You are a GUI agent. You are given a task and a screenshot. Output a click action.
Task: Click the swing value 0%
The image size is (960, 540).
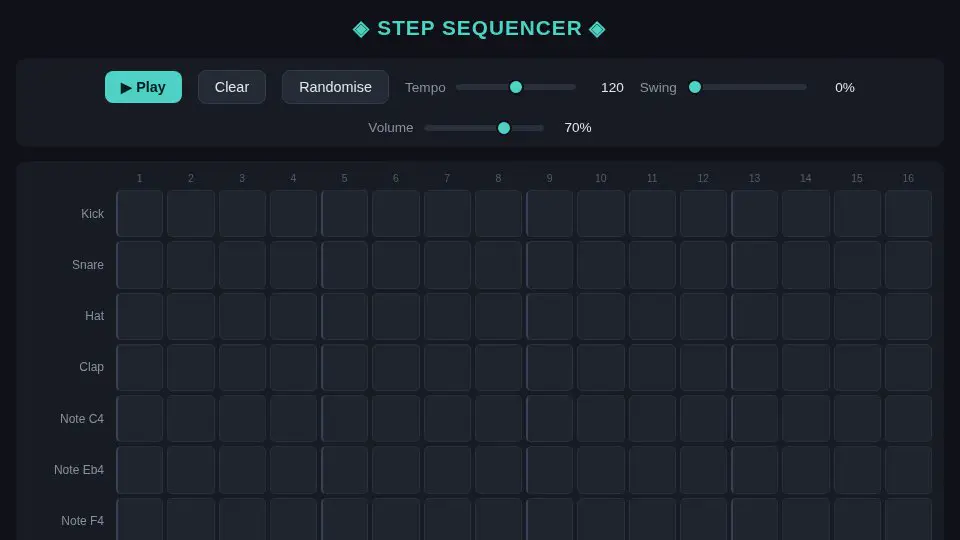coord(844,88)
